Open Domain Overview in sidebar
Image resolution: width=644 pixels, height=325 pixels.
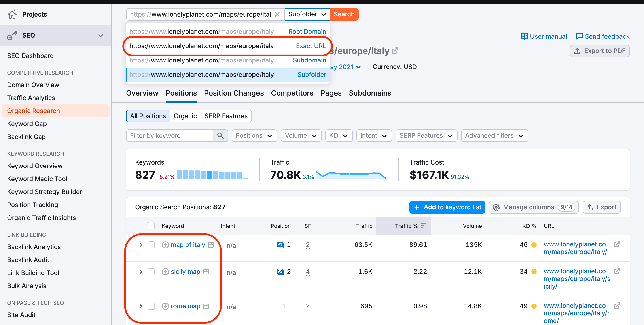[x=33, y=85]
